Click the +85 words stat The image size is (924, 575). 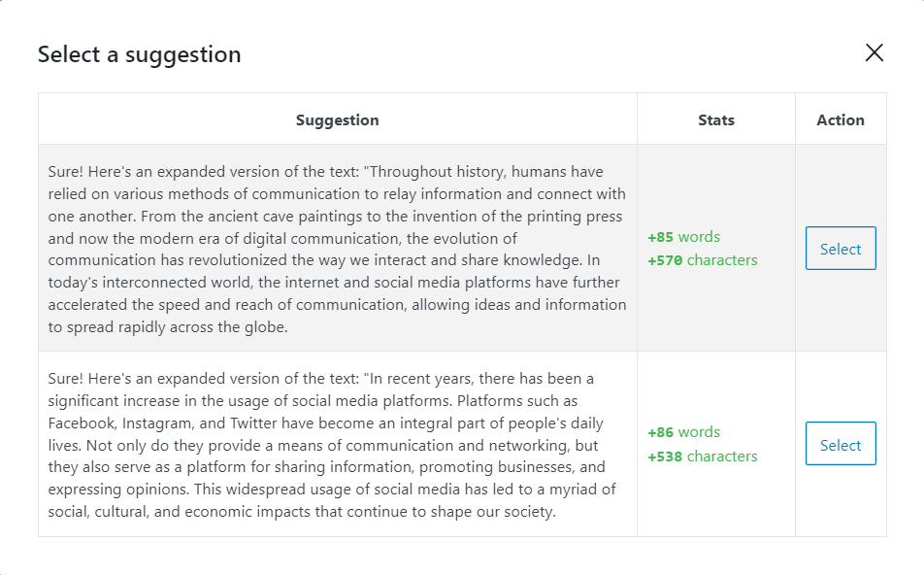[x=683, y=236]
